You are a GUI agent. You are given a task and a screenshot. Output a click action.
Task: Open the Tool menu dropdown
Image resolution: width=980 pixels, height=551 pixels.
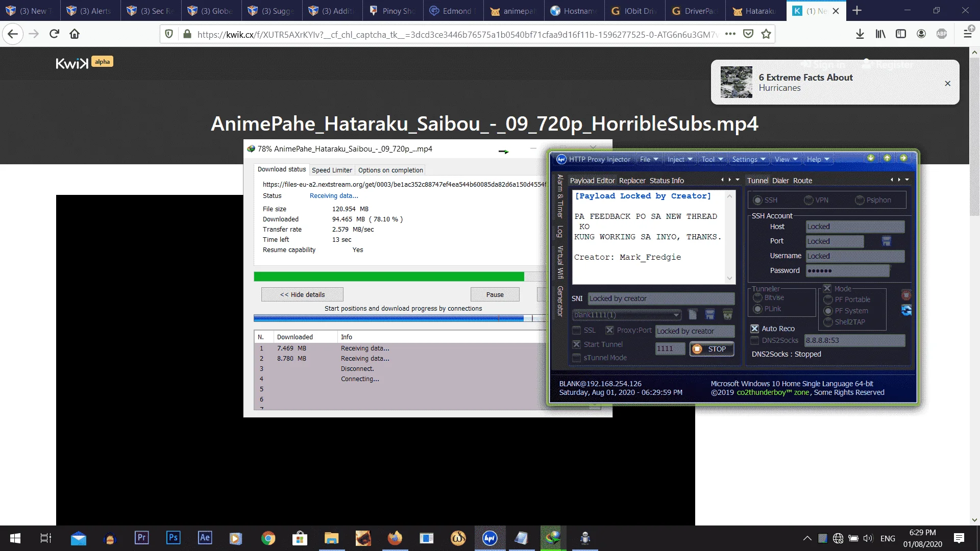coord(712,159)
